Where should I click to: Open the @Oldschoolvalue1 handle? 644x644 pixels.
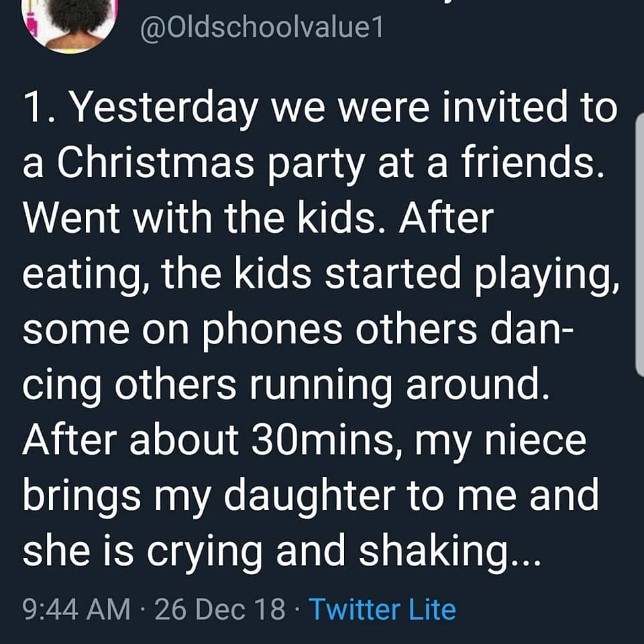pyautogui.click(x=262, y=28)
